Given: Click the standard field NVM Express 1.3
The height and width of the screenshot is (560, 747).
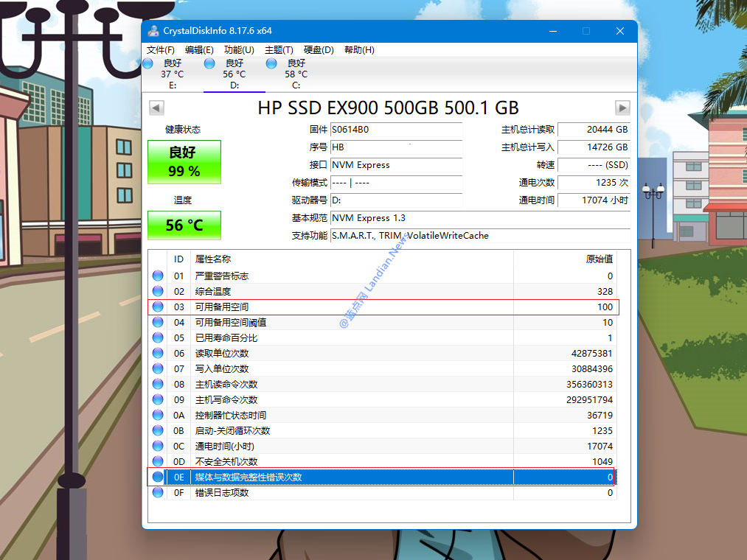Looking at the screenshot, I should tap(480, 217).
